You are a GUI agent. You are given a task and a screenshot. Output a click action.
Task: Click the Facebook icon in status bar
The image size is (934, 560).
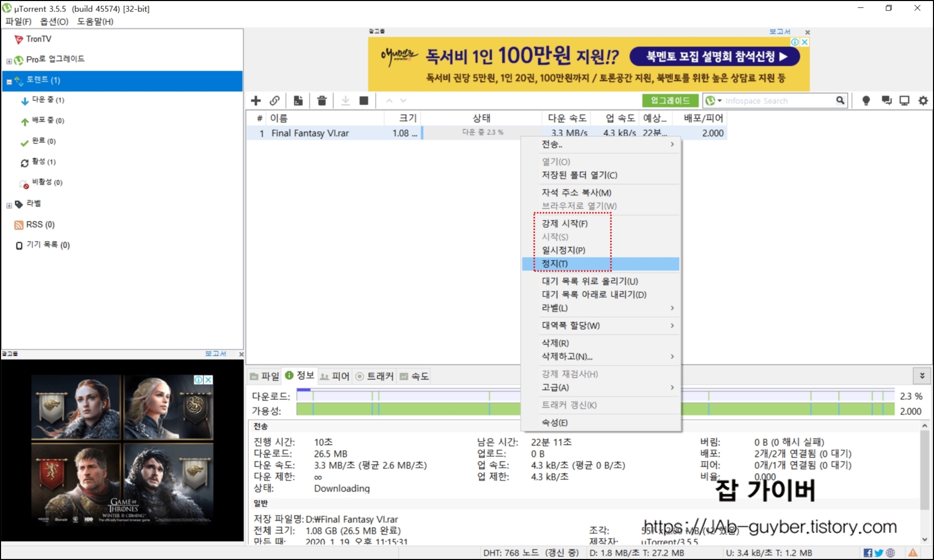(868, 553)
